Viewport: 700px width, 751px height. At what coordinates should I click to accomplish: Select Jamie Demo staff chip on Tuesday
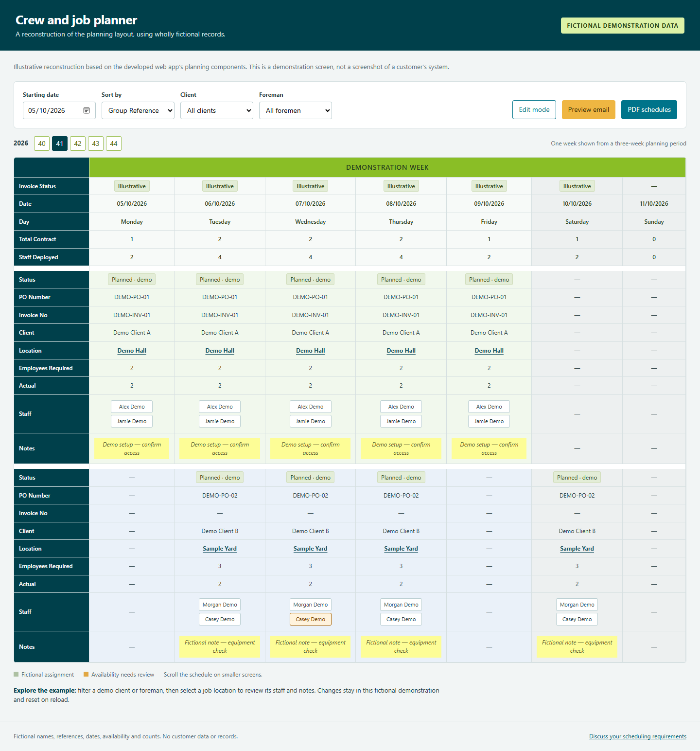pos(220,421)
